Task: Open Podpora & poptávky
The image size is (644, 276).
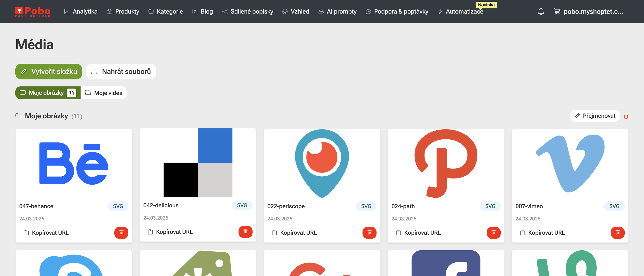Action: [x=397, y=11]
